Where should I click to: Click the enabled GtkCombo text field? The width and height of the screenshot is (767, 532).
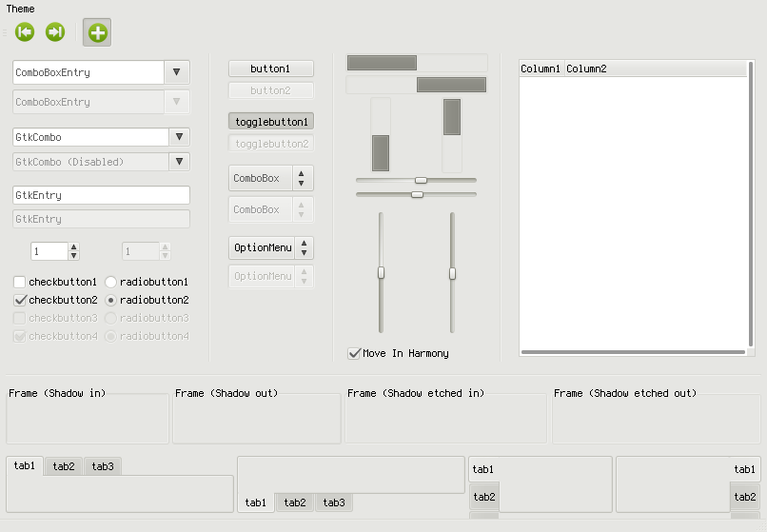click(x=91, y=137)
